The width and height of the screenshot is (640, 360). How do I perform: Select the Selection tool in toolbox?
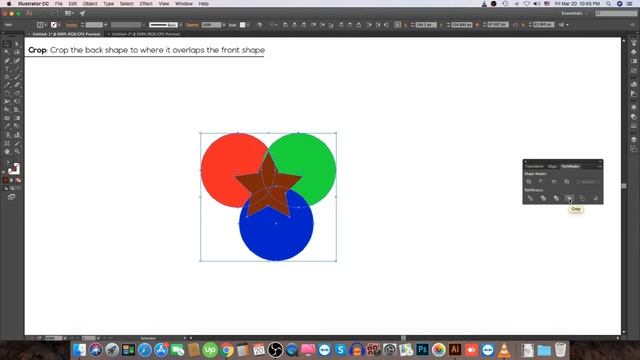pyautogui.click(x=7, y=44)
